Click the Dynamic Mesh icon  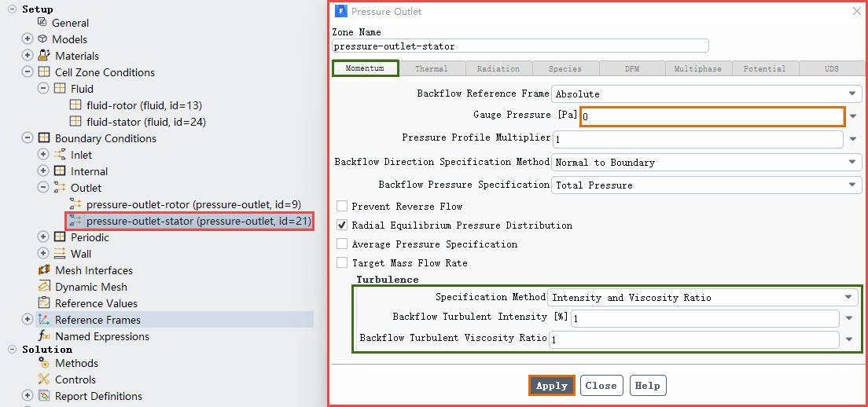[44, 287]
